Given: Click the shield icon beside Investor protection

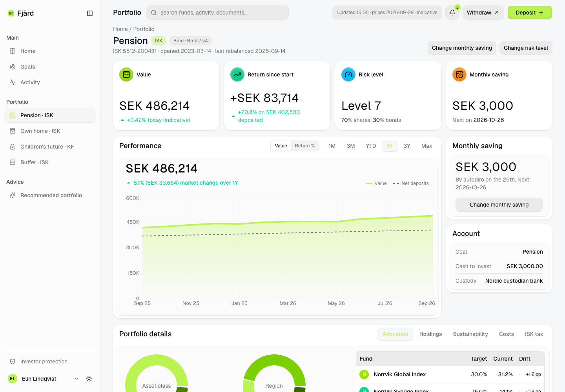Looking at the screenshot, I should coord(13,361).
